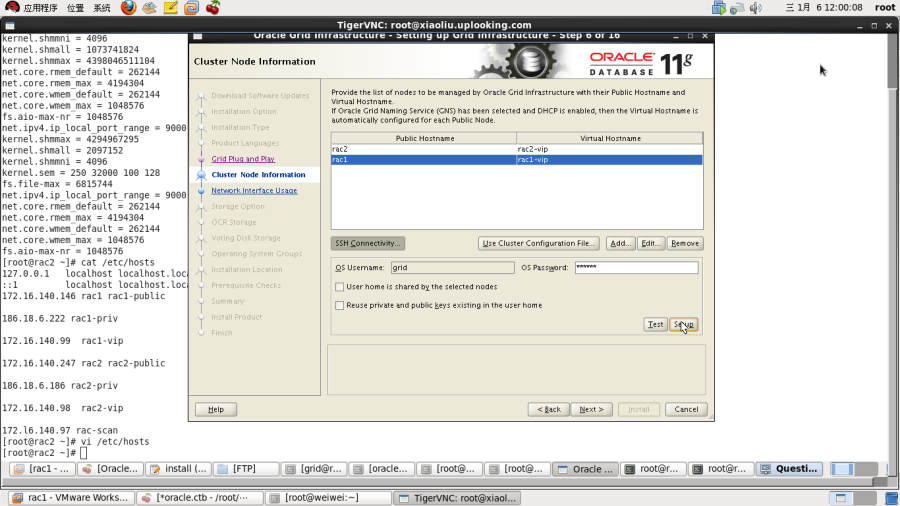
Task: Click the globe clock icon in top panel
Action: [x=191, y=7]
